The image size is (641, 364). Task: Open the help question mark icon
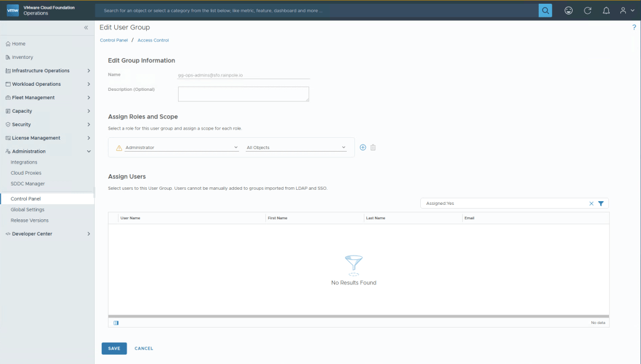coord(634,28)
